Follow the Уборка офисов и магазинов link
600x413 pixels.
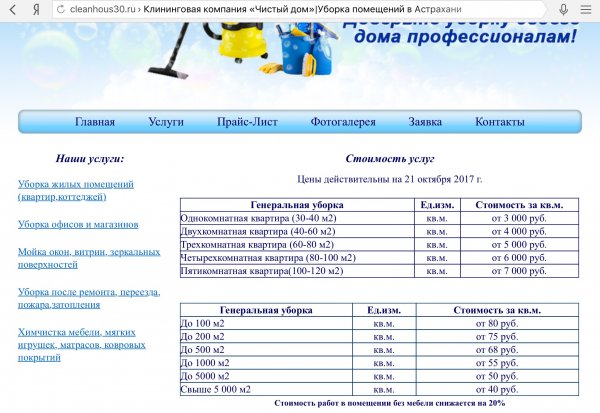click(78, 224)
